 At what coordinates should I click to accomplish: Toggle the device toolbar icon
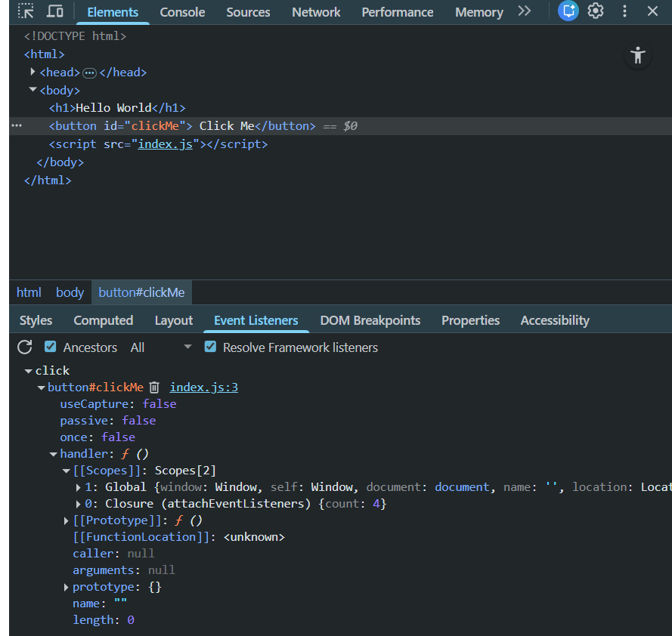pos(54,11)
